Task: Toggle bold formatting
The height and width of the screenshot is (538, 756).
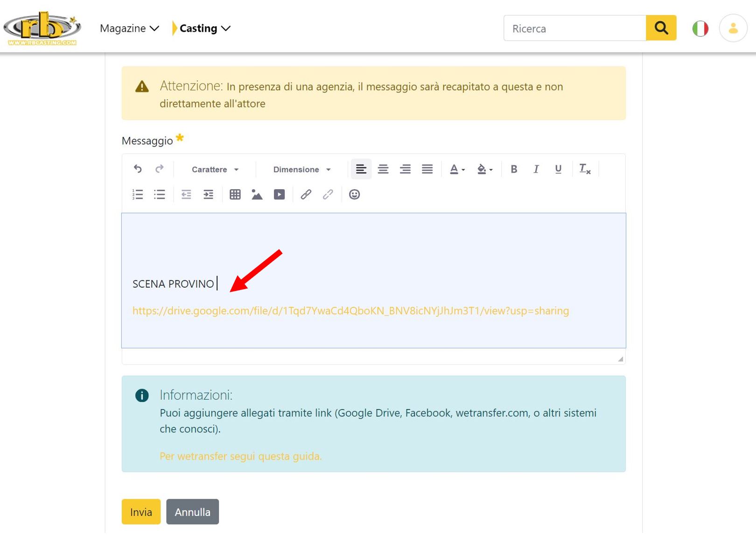Action: (514, 169)
